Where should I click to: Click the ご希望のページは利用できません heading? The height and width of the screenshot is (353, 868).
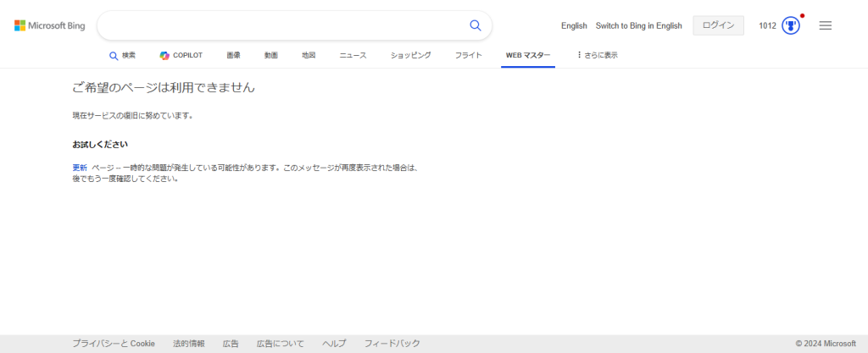pos(164,87)
